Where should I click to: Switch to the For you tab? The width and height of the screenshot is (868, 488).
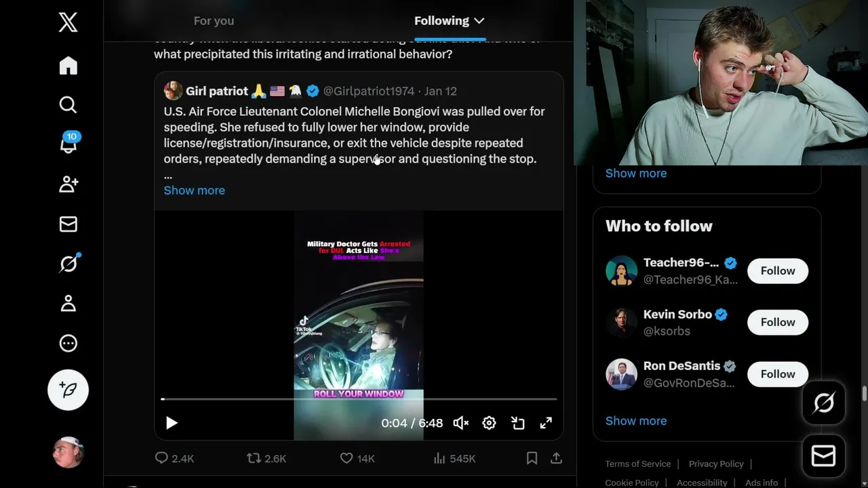tap(214, 21)
